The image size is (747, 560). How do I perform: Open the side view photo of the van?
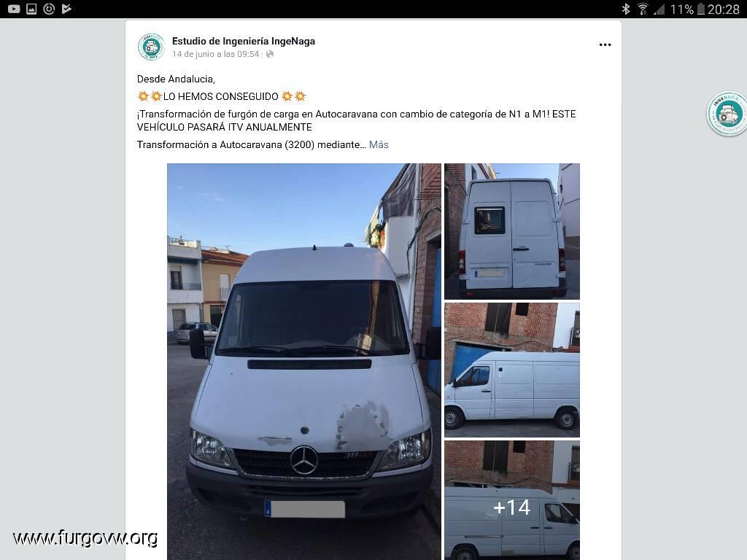pyautogui.click(x=512, y=370)
